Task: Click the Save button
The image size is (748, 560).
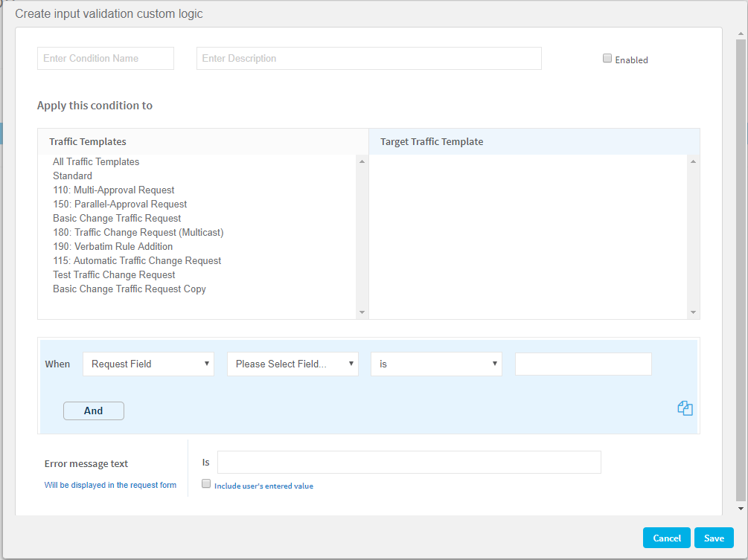Action: [714, 538]
